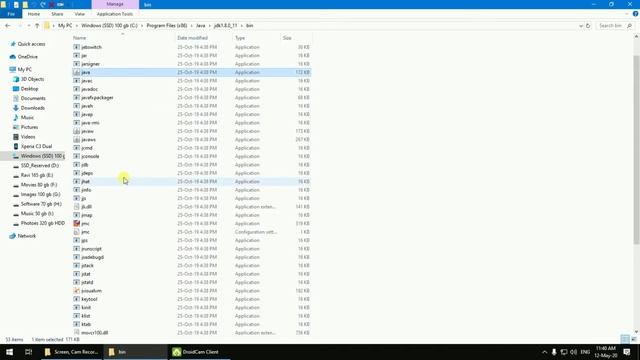Select the jvisualvm application icon

coord(76,291)
